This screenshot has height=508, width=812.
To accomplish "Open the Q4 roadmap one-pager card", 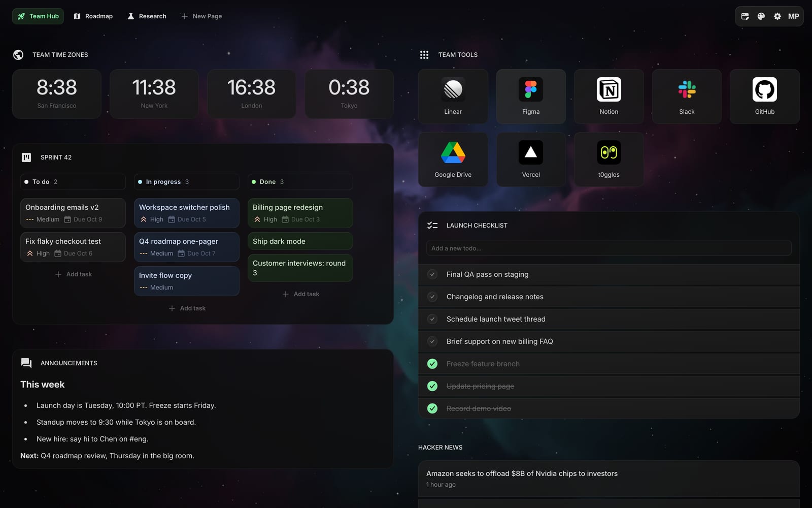I will [x=187, y=247].
